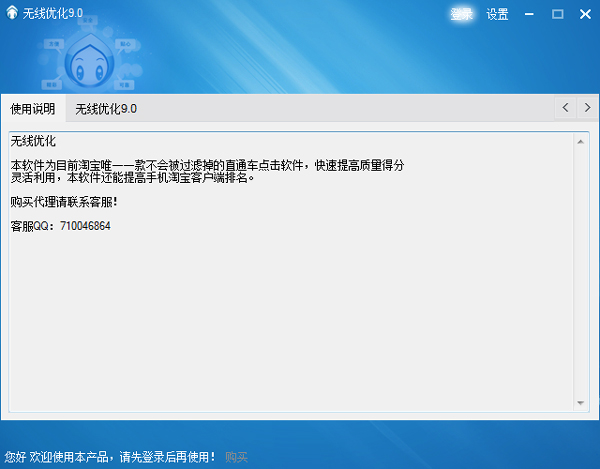Open the 登录 login button

(x=461, y=14)
